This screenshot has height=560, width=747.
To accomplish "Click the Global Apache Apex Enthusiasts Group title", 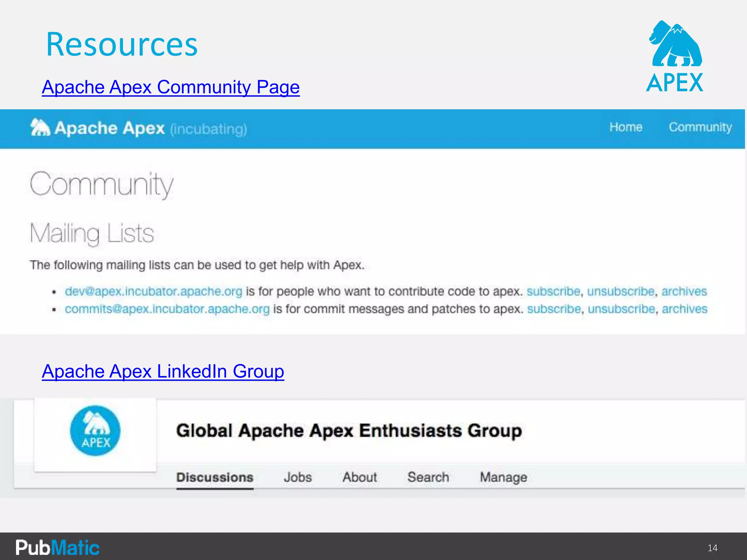I will point(349,431).
